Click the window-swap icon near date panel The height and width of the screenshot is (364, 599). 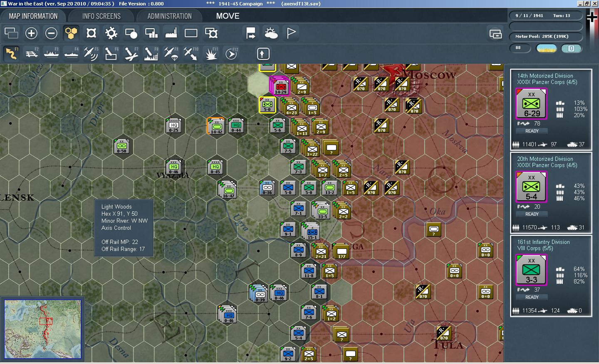pos(495,34)
